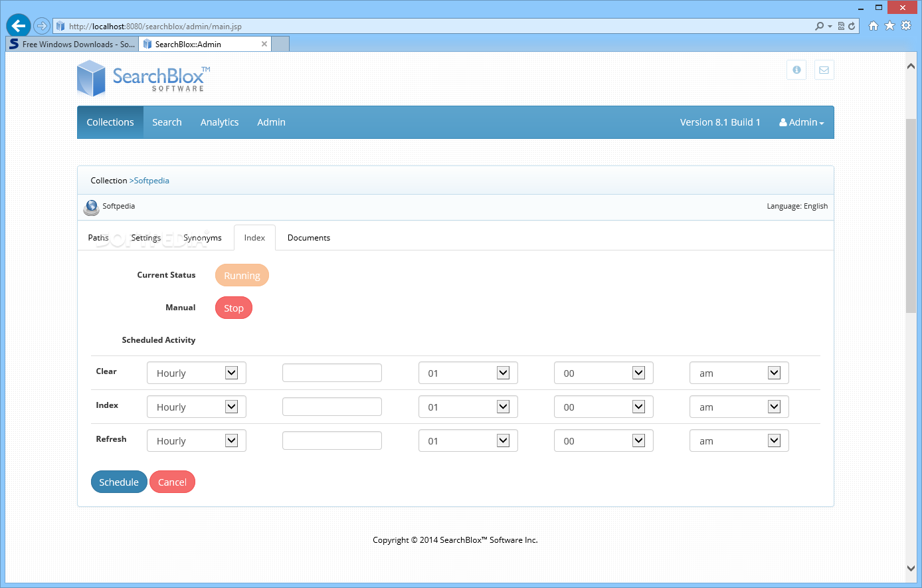922x588 pixels.
Task: Select the SearchBlox::Admin browser tab
Action: [205, 44]
